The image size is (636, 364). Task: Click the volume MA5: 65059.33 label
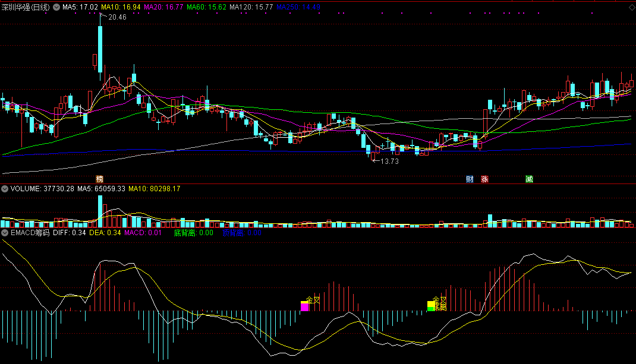(101, 189)
